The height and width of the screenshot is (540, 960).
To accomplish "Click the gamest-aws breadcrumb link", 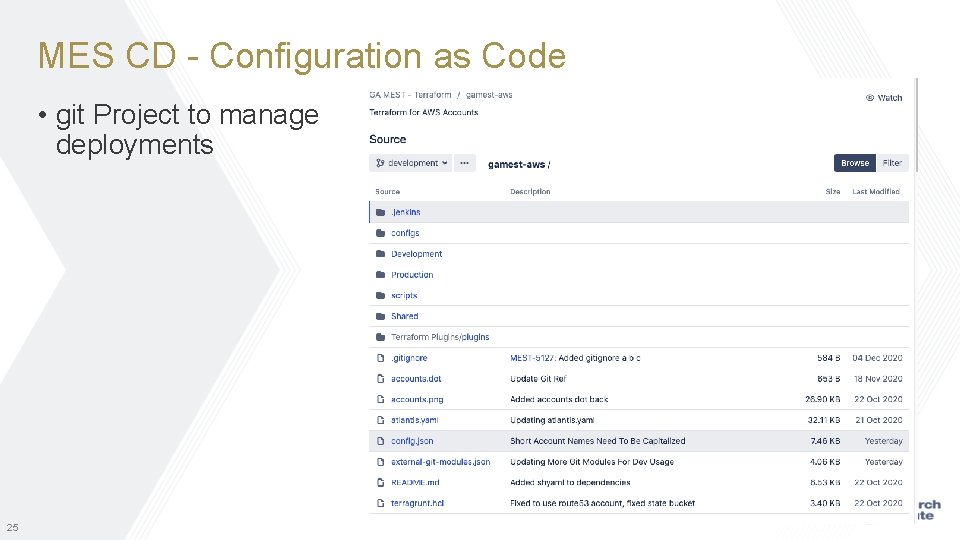I will 489,95.
